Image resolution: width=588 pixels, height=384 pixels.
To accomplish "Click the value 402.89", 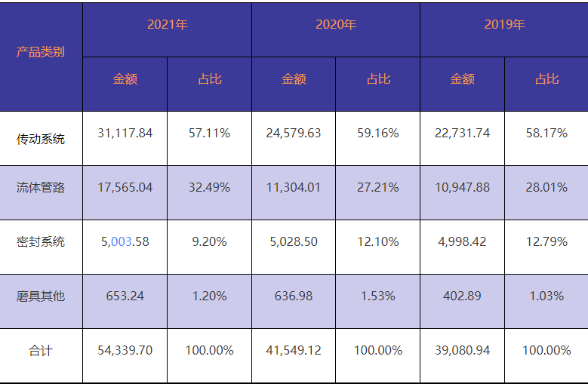I will coord(463,296).
